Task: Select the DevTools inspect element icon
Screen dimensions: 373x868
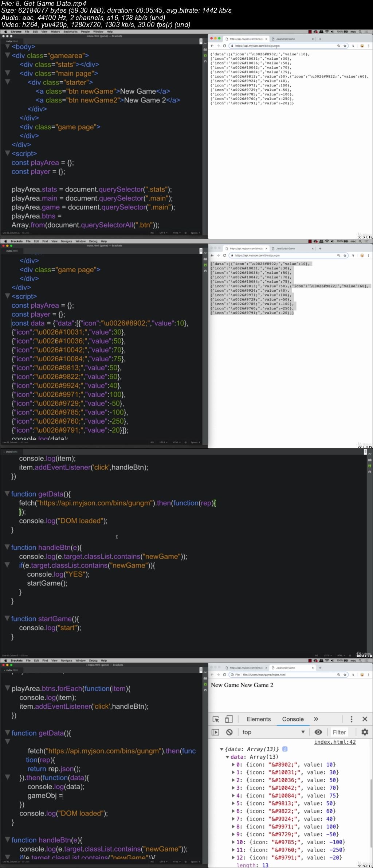Action: pyautogui.click(x=216, y=719)
